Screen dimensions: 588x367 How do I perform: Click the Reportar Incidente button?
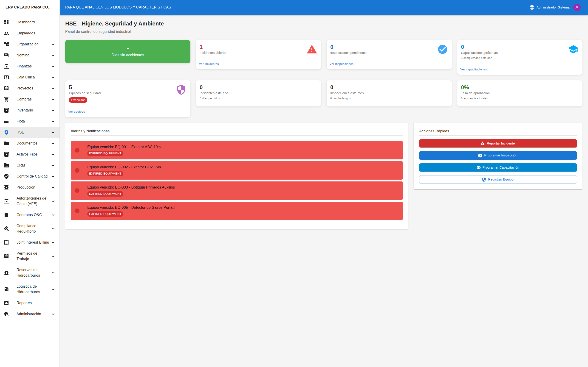point(498,143)
